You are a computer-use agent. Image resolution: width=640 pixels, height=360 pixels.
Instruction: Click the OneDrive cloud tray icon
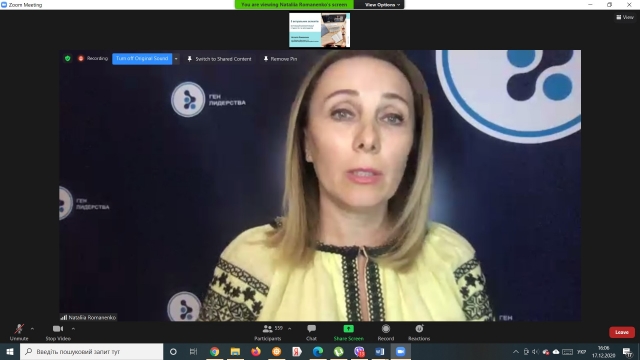pyautogui.click(x=556, y=351)
